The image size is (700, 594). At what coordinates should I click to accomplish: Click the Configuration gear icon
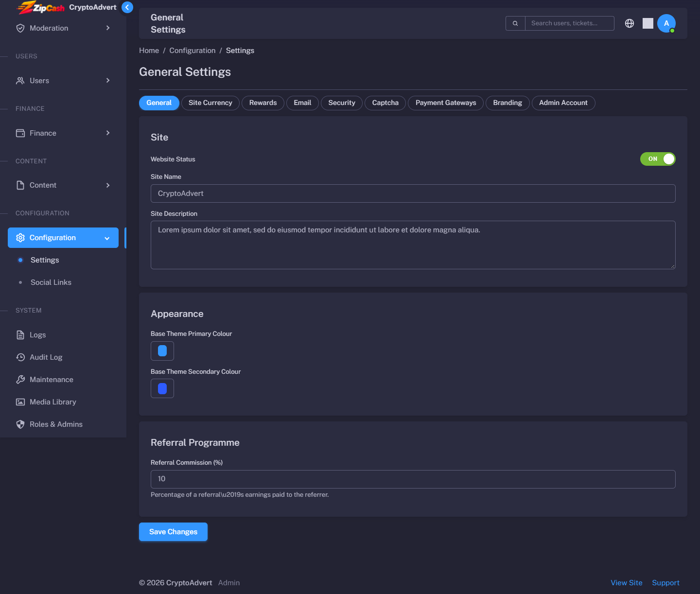coord(20,238)
